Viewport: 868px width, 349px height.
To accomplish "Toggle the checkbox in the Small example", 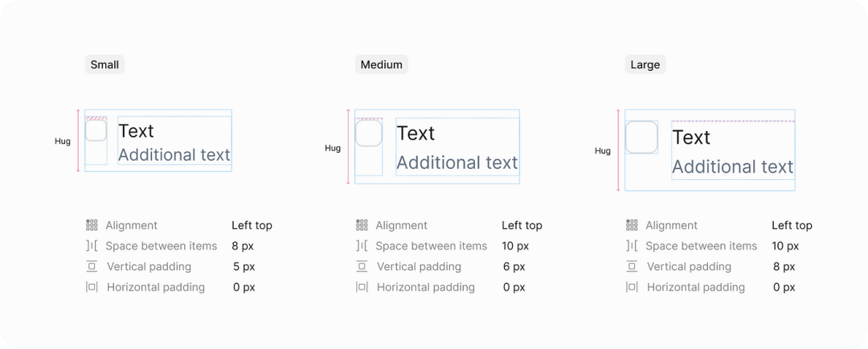I will pos(96,131).
